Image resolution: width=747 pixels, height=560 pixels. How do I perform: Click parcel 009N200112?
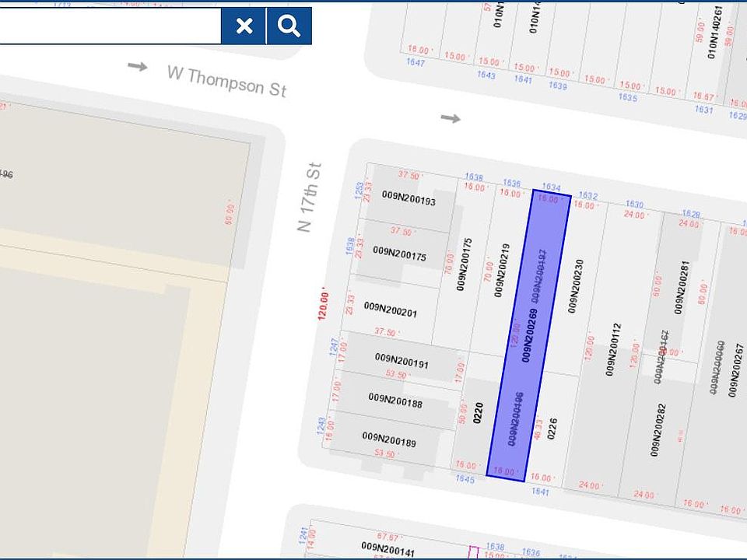[613, 349]
